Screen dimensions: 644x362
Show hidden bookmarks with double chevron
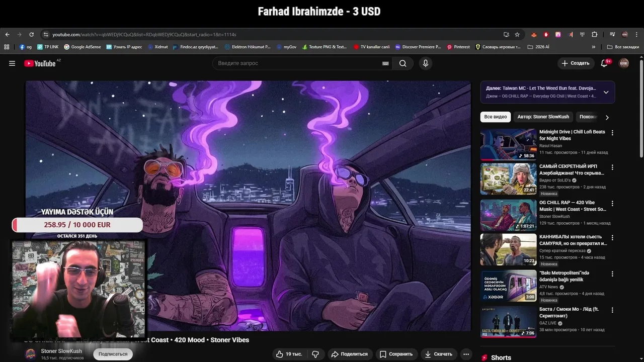[x=594, y=47]
